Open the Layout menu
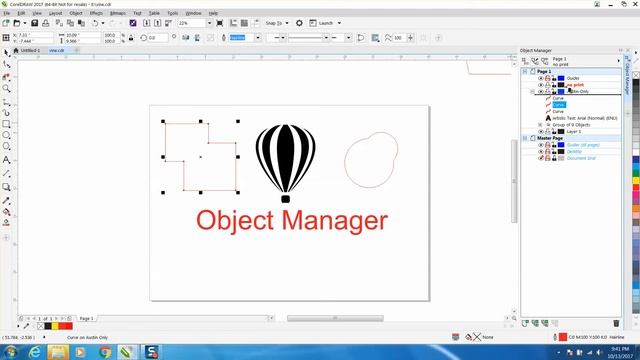Image resolution: width=640 pixels, height=360 pixels. click(56, 13)
